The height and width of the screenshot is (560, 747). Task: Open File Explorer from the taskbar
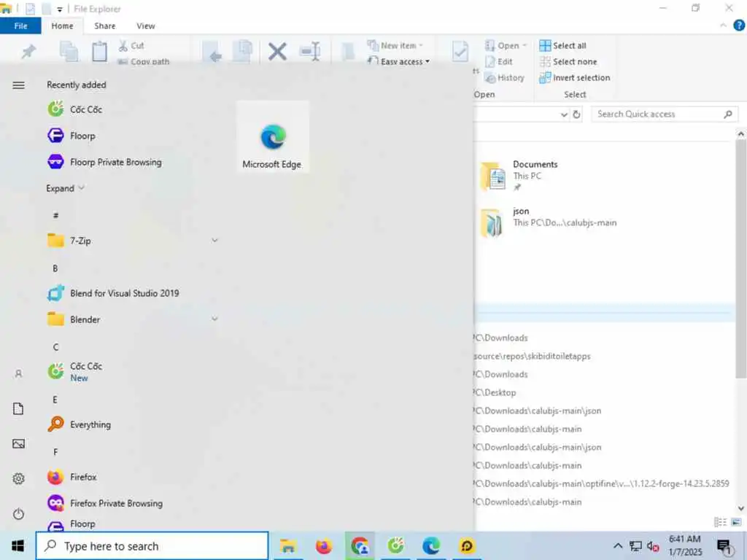[x=287, y=545]
